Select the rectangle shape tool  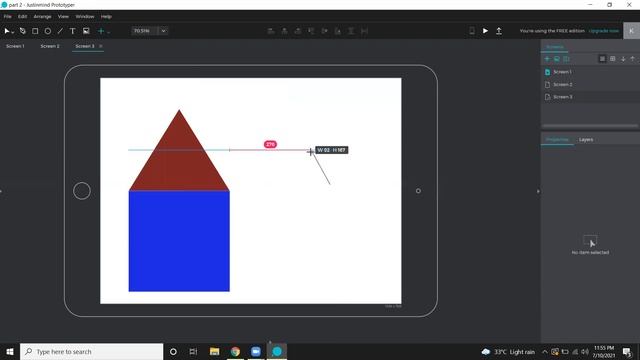coord(35,31)
